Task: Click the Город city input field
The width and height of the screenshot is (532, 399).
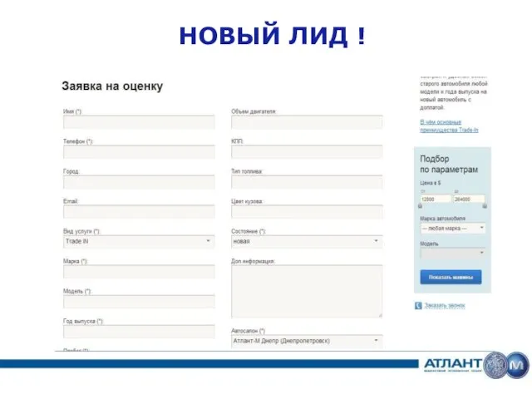Action: 139,182
